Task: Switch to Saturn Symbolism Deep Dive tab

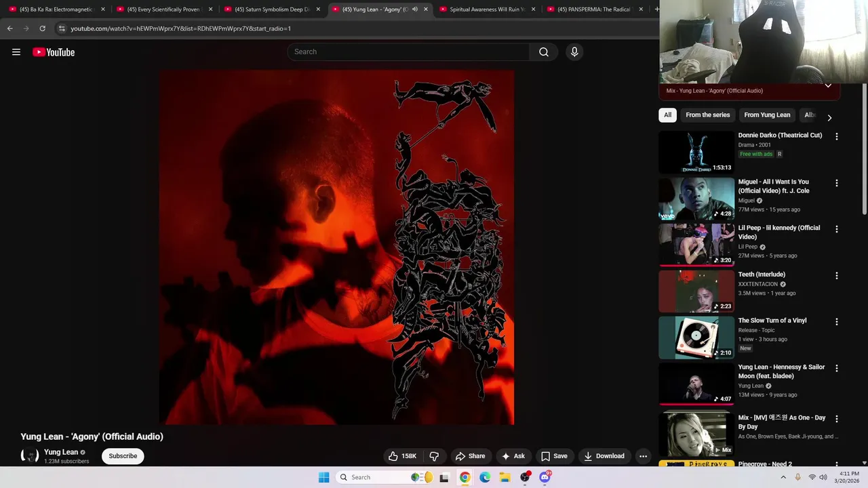Action: 270,9
